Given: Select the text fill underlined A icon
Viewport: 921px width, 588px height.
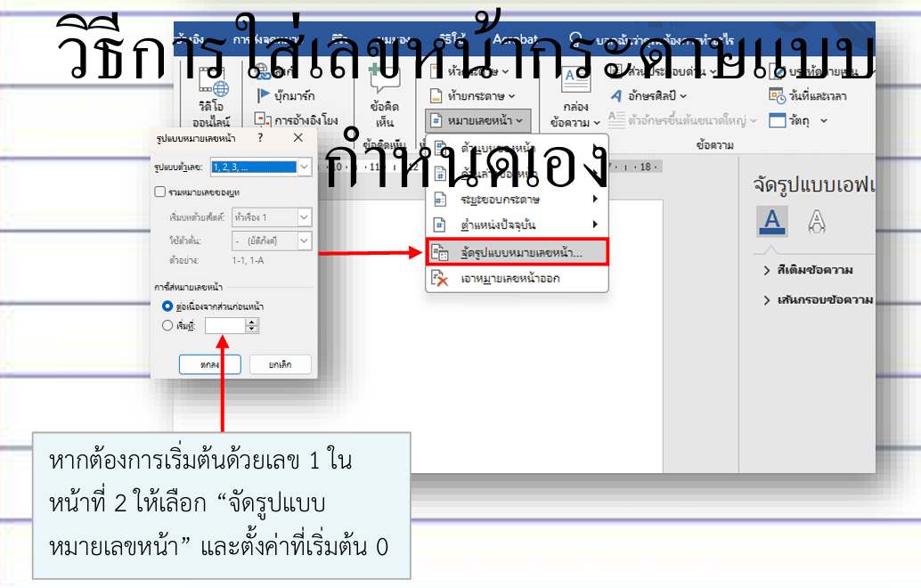Looking at the screenshot, I should pyautogui.click(x=771, y=220).
